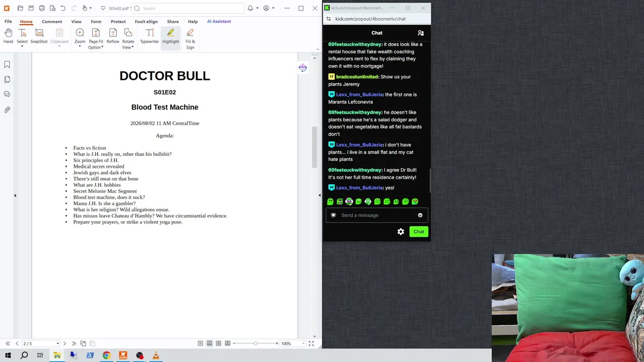The width and height of the screenshot is (644, 362).
Task: Switch to the Protect tab
Action: (118, 22)
